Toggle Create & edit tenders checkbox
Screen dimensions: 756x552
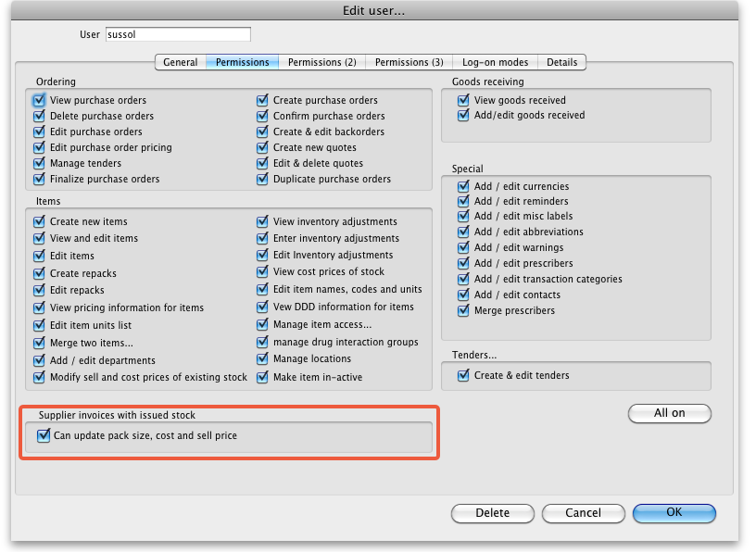pyautogui.click(x=463, y=375)
